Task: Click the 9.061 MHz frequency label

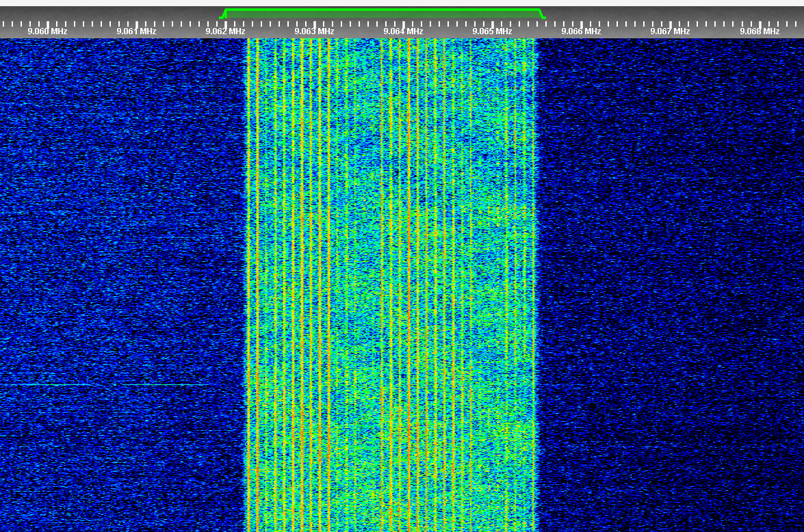Action: click(136, 31)
